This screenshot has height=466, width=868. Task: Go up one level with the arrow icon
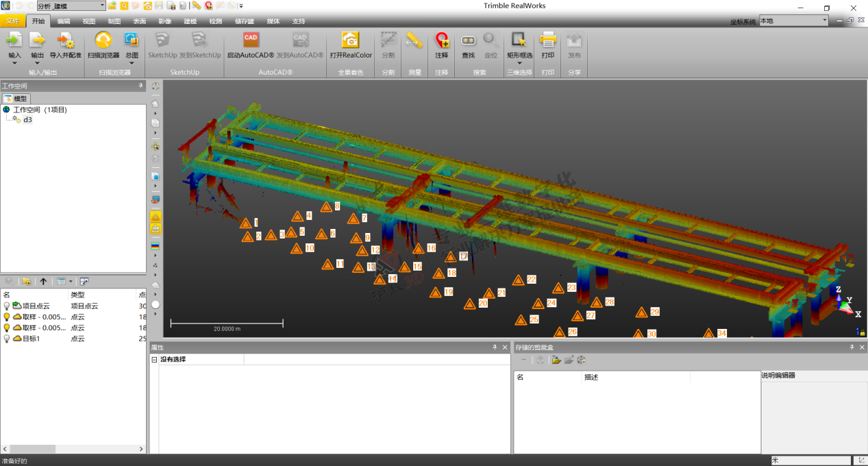[x=43, y=281]
